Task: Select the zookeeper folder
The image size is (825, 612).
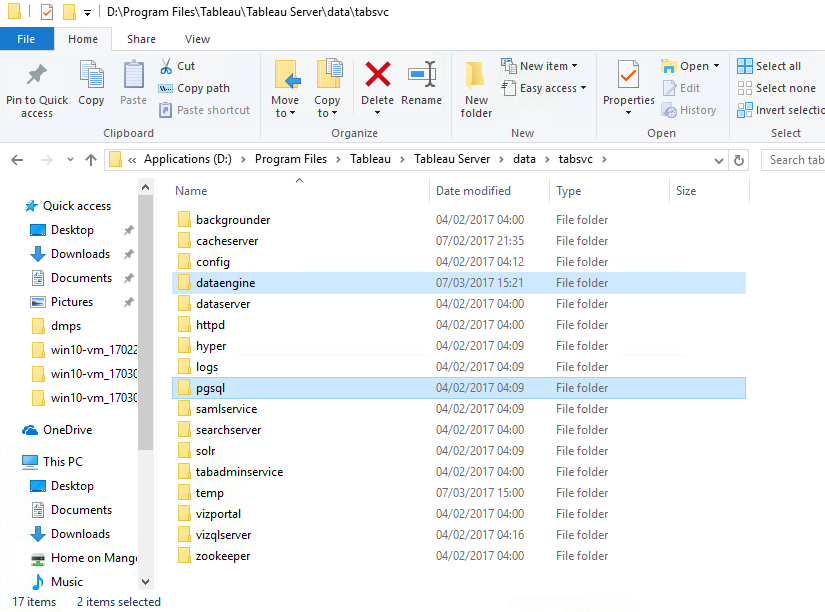Action: point(459,556)
